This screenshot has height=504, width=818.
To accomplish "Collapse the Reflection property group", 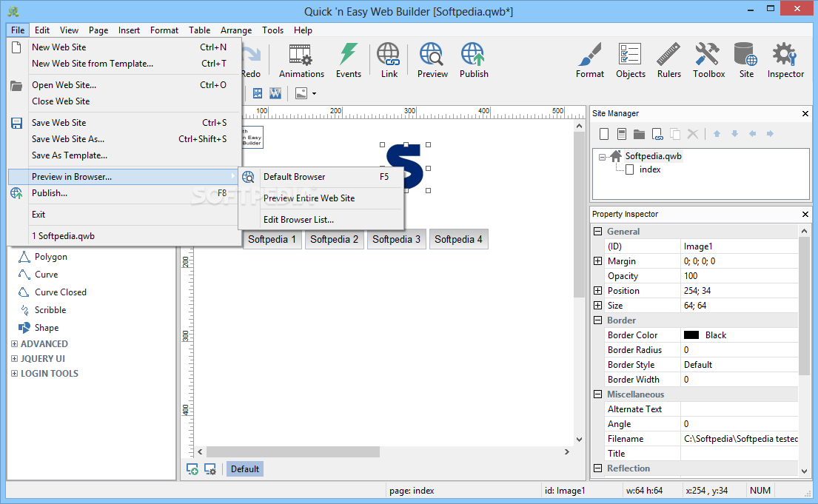I will (x=598, y=468).
